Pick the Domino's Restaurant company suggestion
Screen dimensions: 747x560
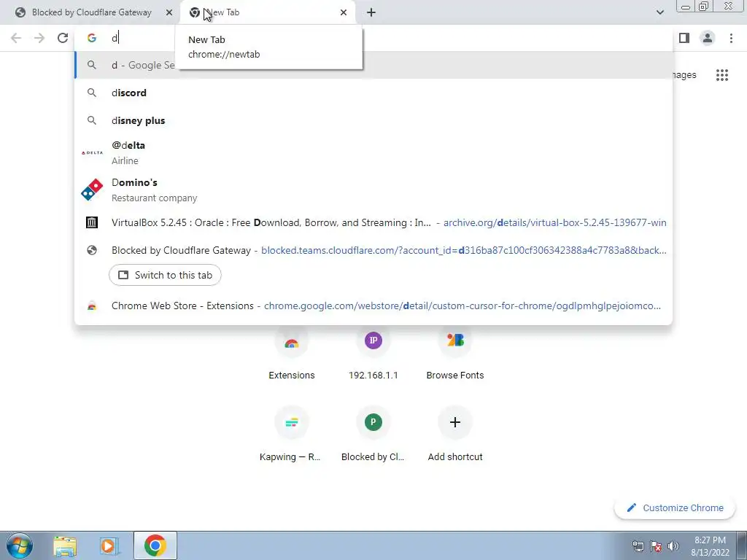[373, 190]
